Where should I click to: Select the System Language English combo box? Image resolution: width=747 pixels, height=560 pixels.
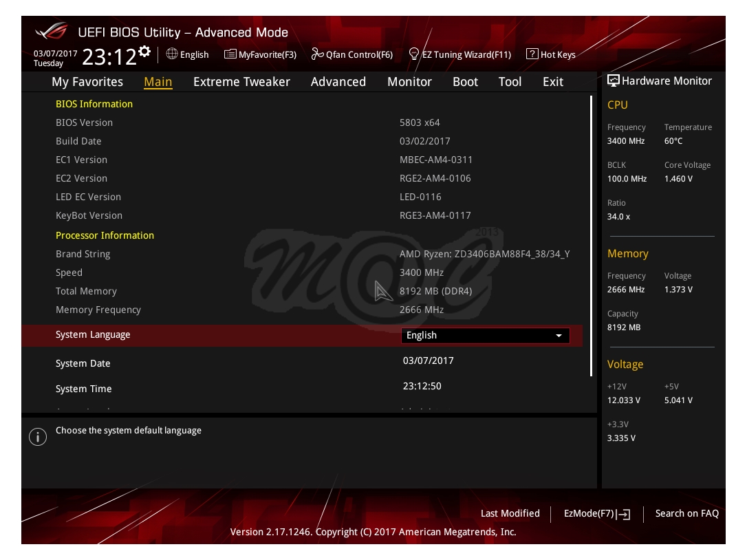tap(485, 336)
